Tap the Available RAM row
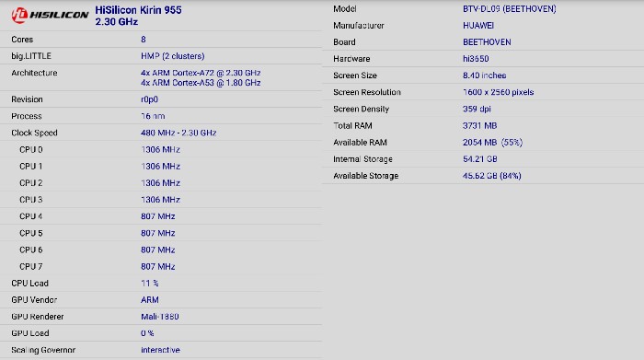Viewport: 644px width, 360px height. 483,142
